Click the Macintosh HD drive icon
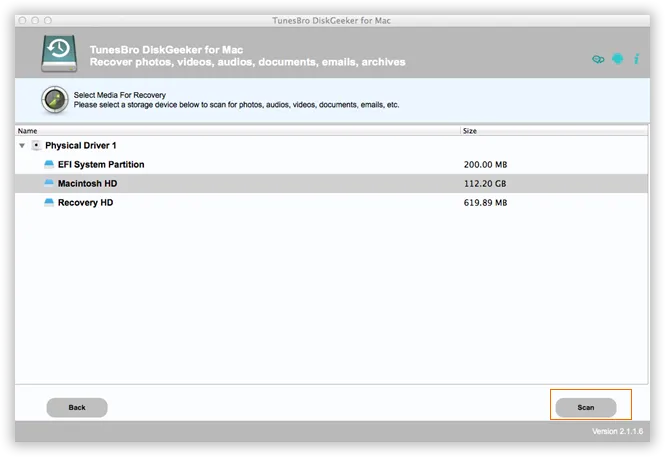This screenshot has width=665, height=457. coord(48,184)
